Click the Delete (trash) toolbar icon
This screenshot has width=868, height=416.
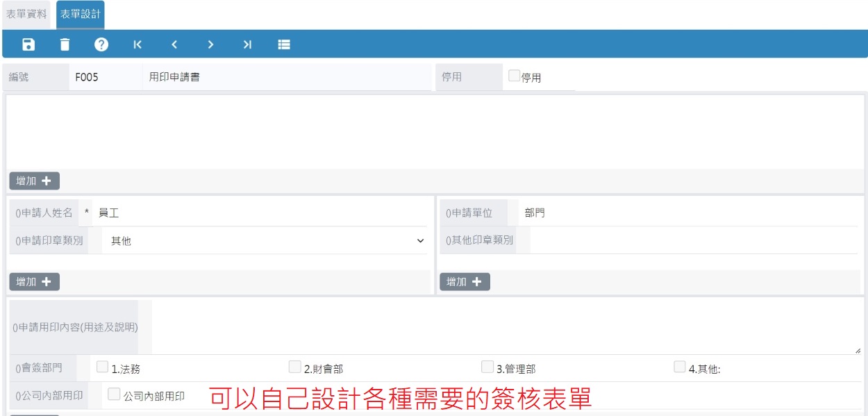click(65, 43)
